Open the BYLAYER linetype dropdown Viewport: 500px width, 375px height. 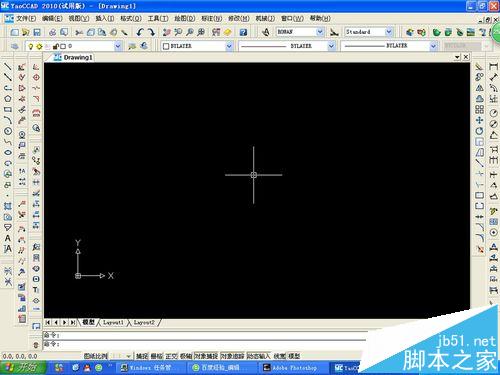[x=331, y=46]
